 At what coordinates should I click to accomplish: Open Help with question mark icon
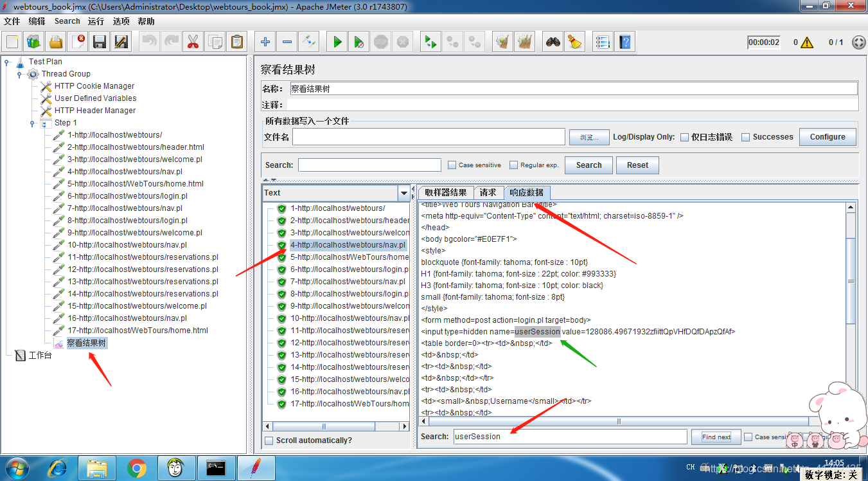(x=624, y=42)
